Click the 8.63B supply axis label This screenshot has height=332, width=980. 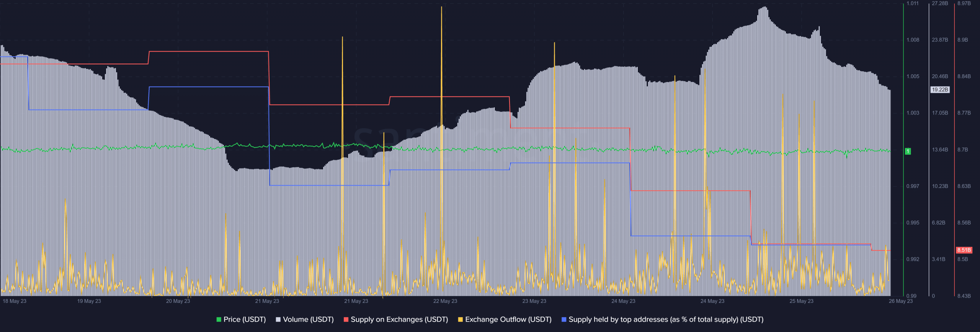coord(964,186)
